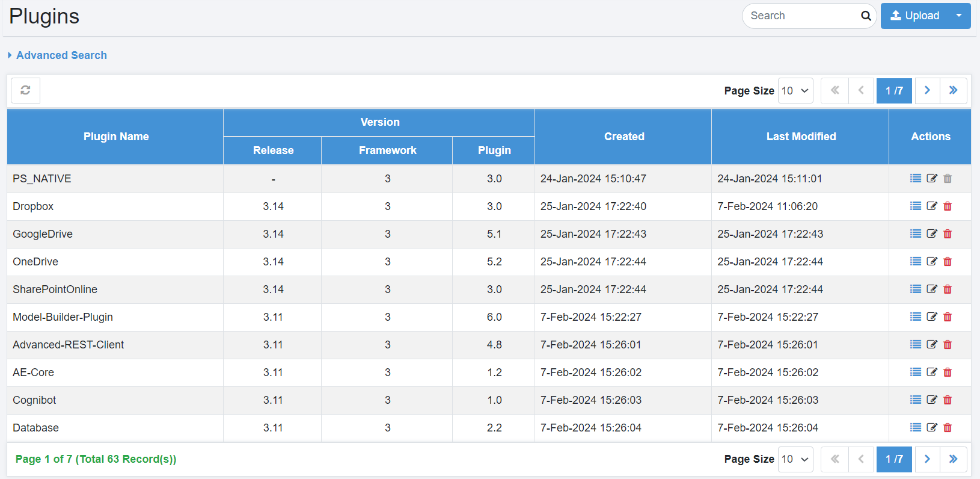Delete the Database plugin
The height and width of the screenshot is (479, 980).
pyautogui.click(x=948, y=427)
